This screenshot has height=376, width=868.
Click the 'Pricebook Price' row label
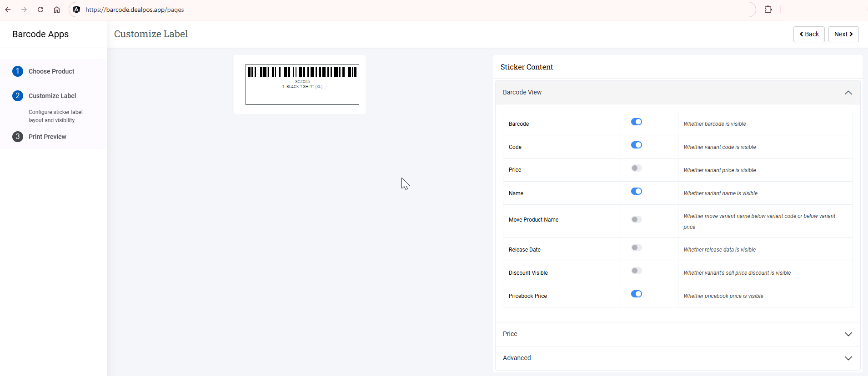point(528,296)
